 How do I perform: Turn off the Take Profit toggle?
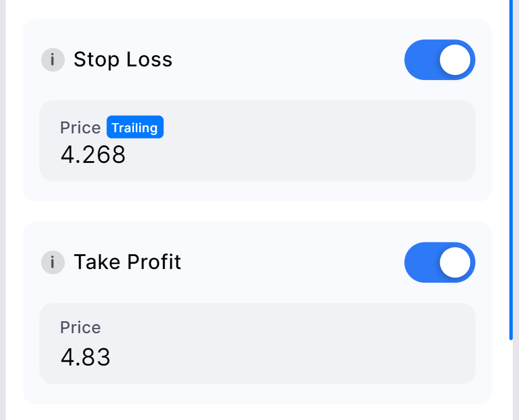(440, 262)
